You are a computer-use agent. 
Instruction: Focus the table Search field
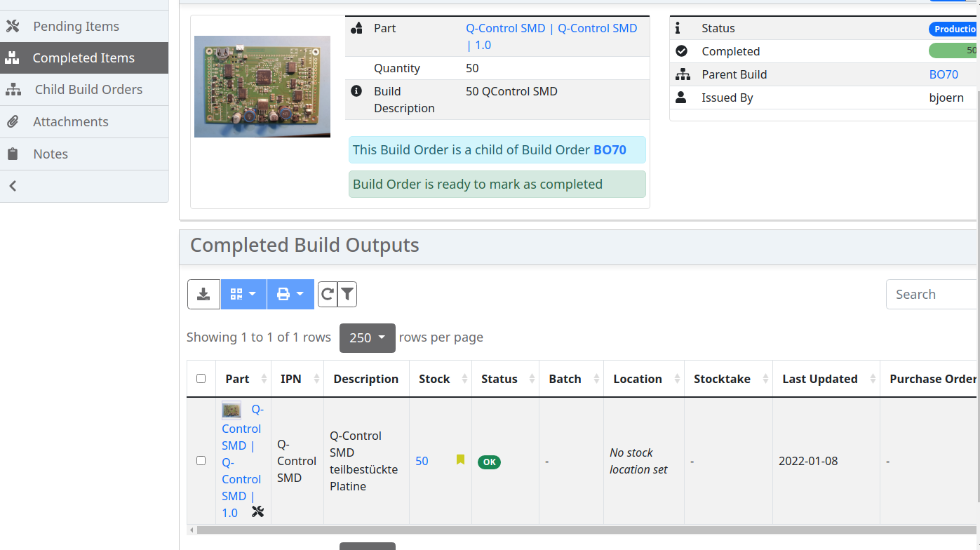point(933,295)
